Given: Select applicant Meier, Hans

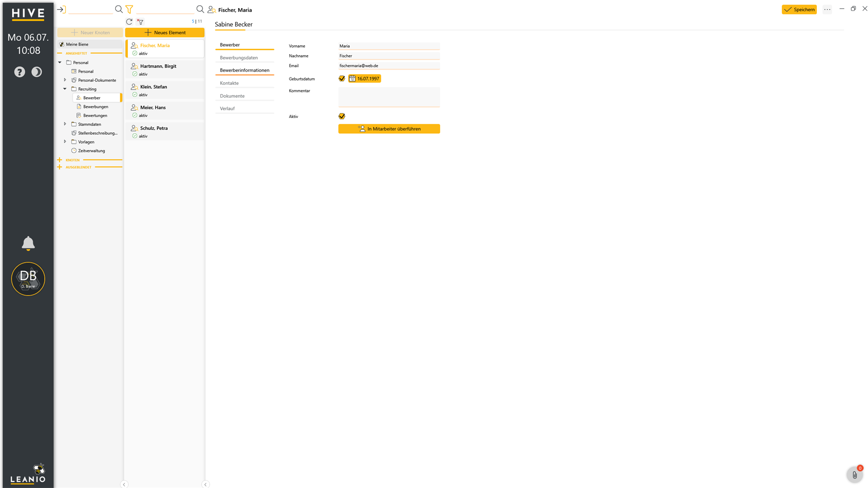Looking at the screenshot, I should [x=165, y=111].
